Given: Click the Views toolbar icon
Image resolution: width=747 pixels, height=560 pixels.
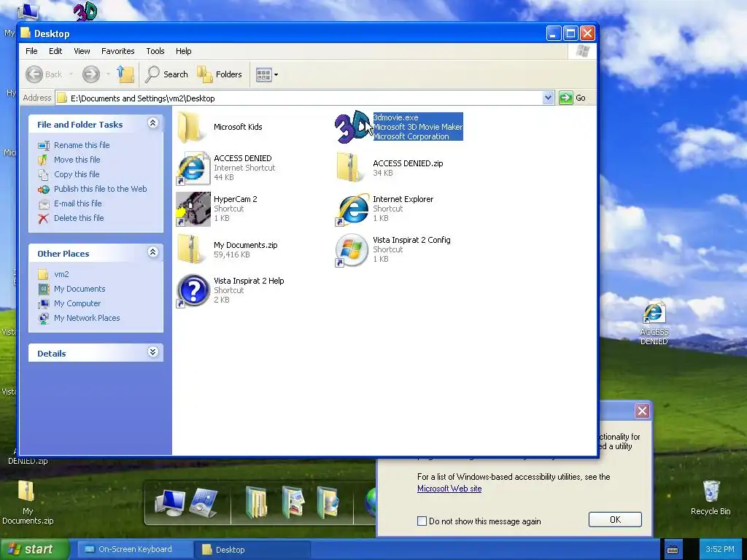Looking at the screenshot, I should tap(263, 74).
